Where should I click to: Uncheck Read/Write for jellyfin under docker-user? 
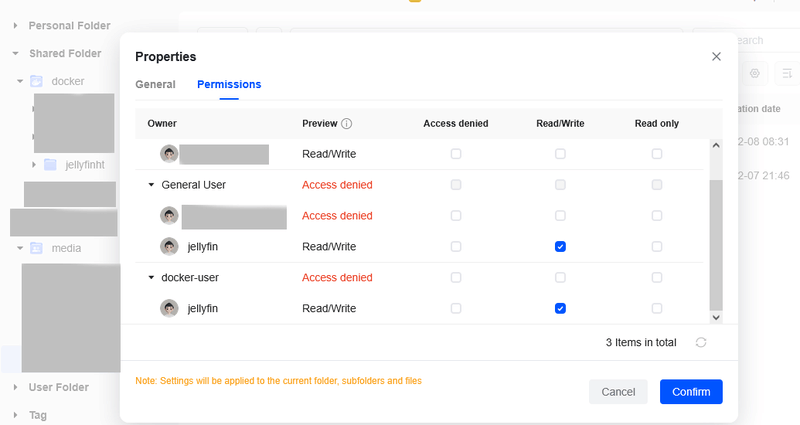click(x=560, y=309)
